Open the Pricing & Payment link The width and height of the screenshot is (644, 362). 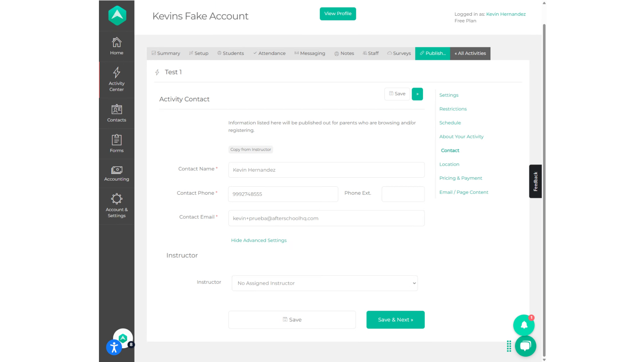coord(461,178)
